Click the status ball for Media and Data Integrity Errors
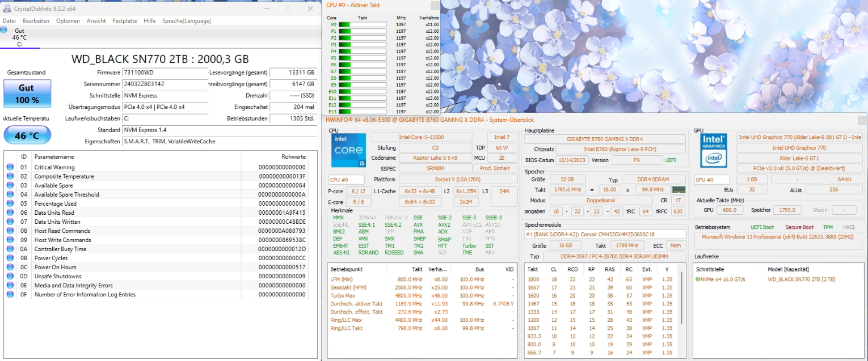 (x=10, y=285)
